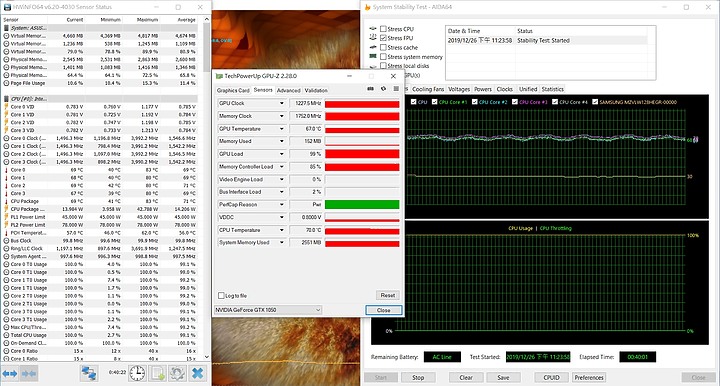Click Clear button in AIDA64
This screenshot has width=720, height=386.
click(466, 377)
